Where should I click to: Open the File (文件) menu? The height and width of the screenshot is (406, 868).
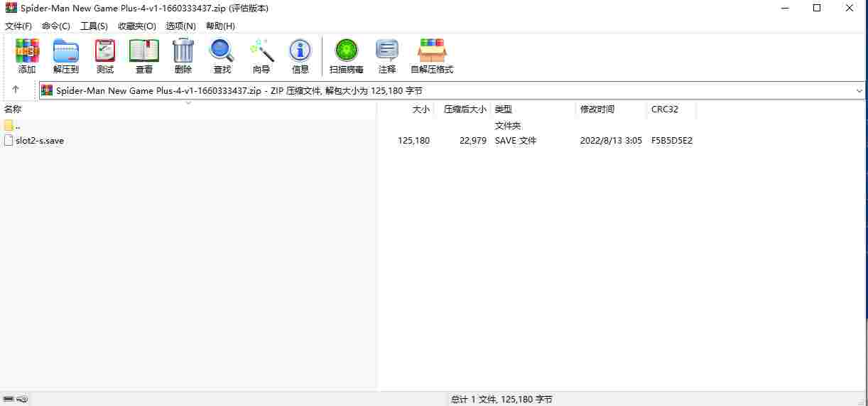[18, 26]
